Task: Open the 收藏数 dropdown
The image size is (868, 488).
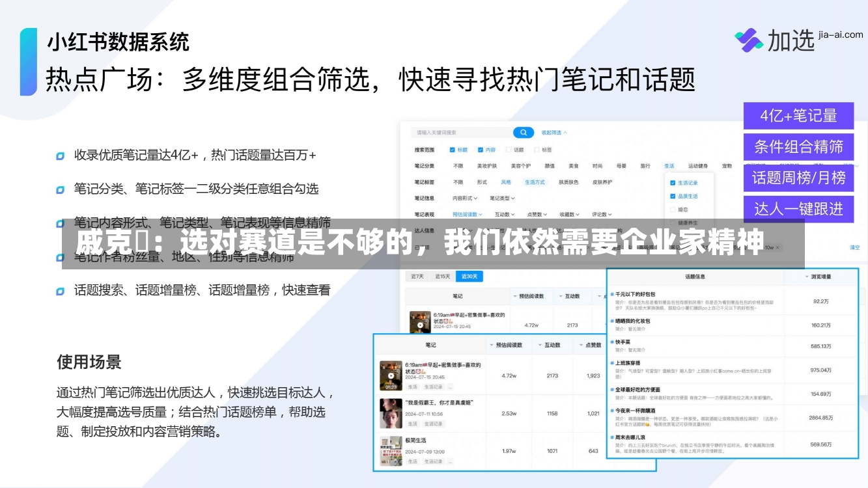Action: click(570, 214)
